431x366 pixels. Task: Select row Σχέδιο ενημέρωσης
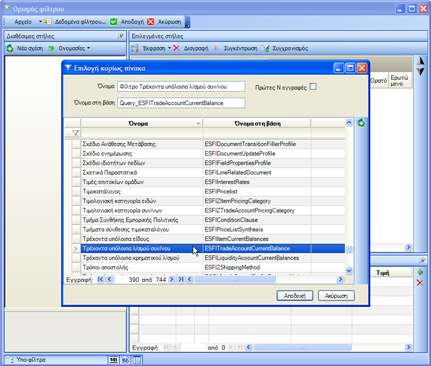[208, 154]
